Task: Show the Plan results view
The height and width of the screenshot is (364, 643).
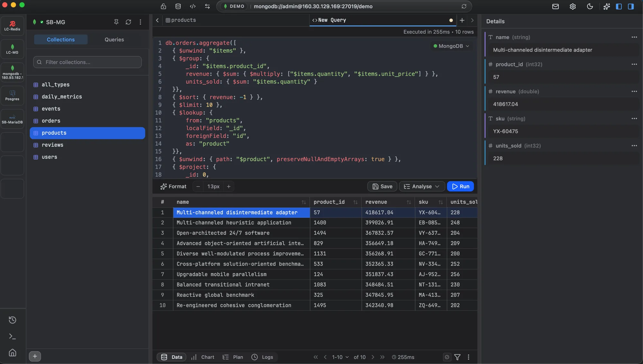Action: tap(233, 357)
